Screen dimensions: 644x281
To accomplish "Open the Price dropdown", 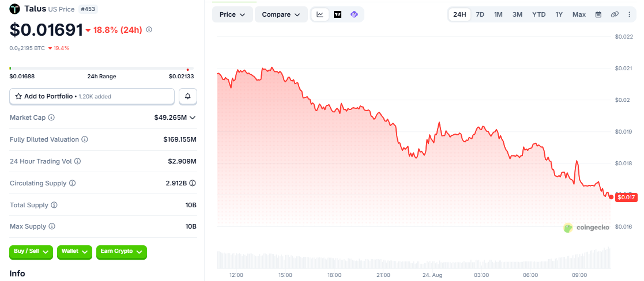I will point(232,14).
